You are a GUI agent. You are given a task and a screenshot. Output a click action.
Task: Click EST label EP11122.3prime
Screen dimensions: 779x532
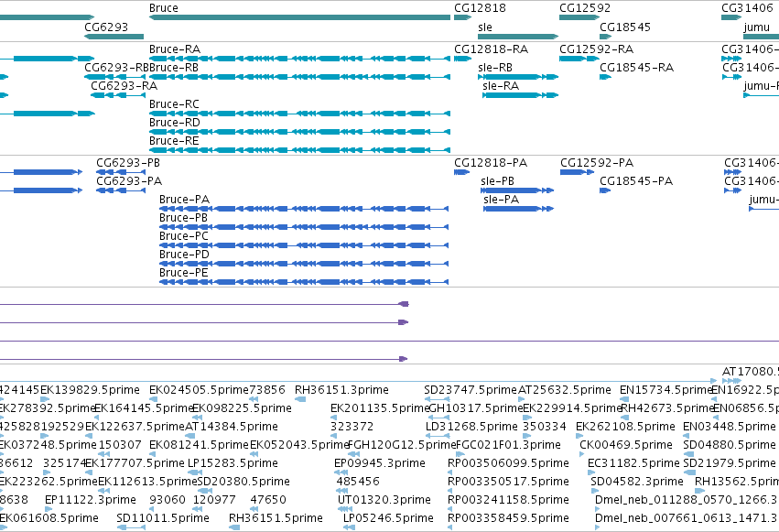[91, 500]
